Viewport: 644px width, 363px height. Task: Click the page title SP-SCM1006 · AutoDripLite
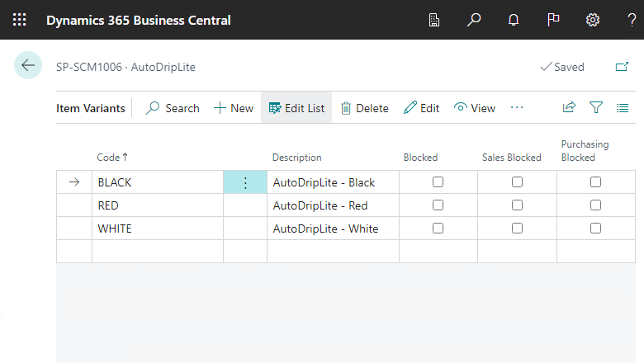125,67
